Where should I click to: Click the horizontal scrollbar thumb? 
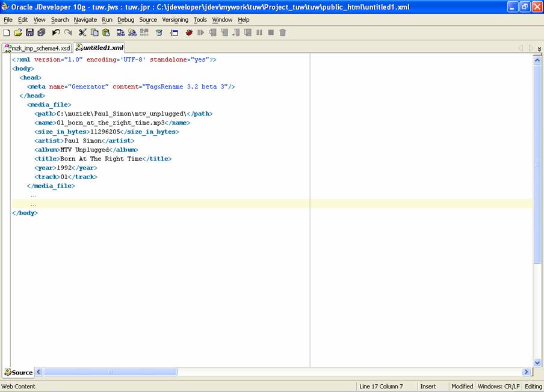tap(111, 372)
